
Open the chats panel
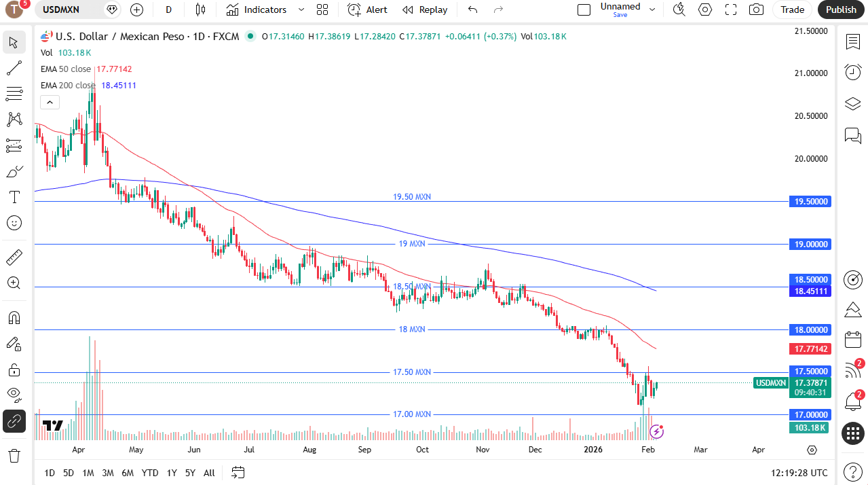tap(853, 135)
